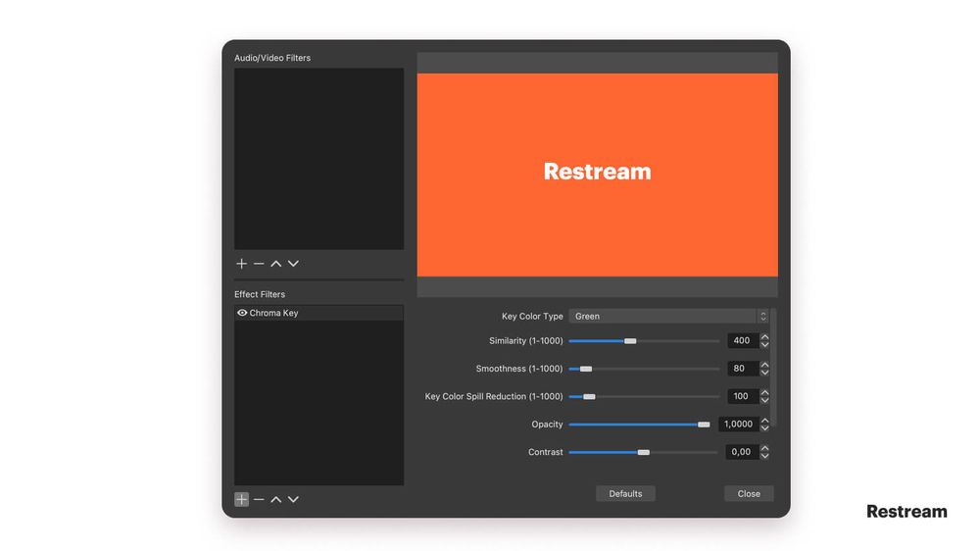Move Effect filter up with arrow

(276, 499)
